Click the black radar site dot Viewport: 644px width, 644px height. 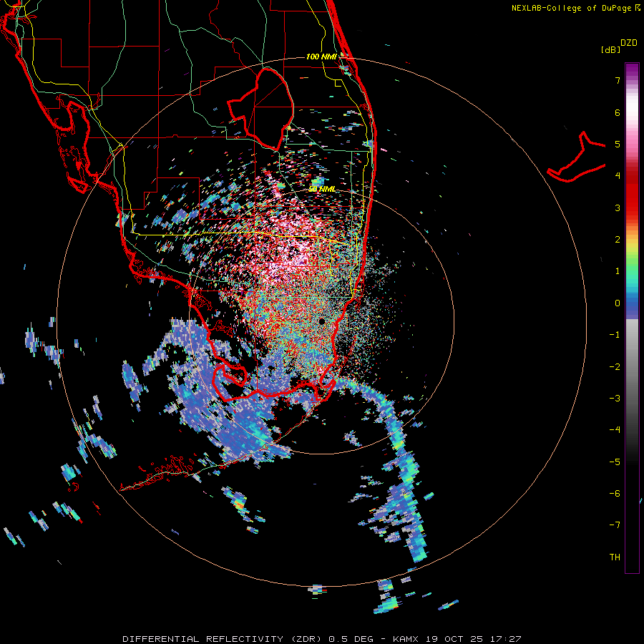coord(321,321)
